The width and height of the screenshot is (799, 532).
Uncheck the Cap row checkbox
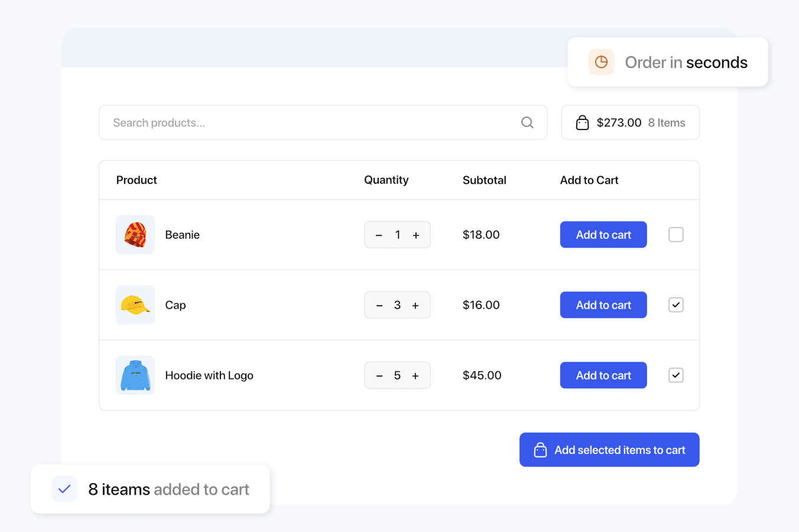point(676,305)
